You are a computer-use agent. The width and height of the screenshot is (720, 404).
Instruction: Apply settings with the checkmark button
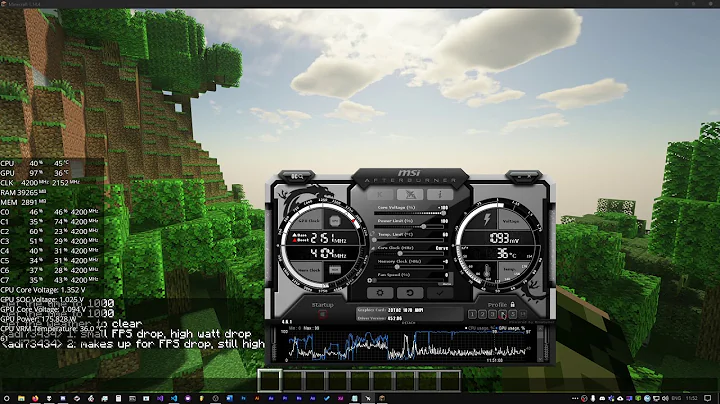[x=440, y=293]
